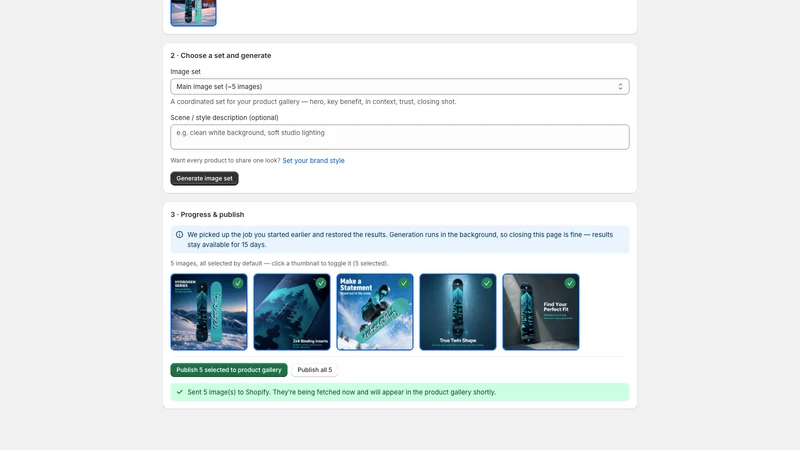Click the '5 images, all selected by default' text
Image resolution: width=800 pixels, height=450 pixels.
(x=279, y=263)
